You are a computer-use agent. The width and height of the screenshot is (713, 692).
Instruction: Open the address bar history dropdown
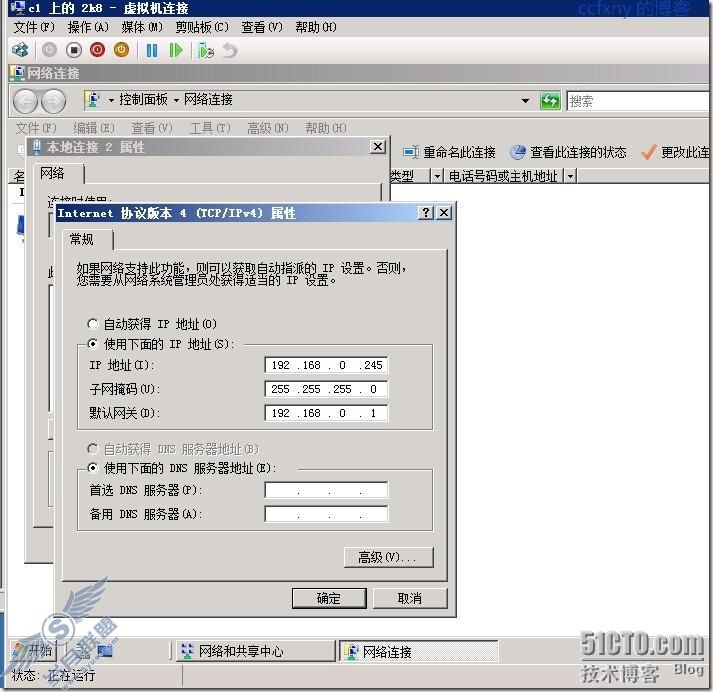click(525, 100)
